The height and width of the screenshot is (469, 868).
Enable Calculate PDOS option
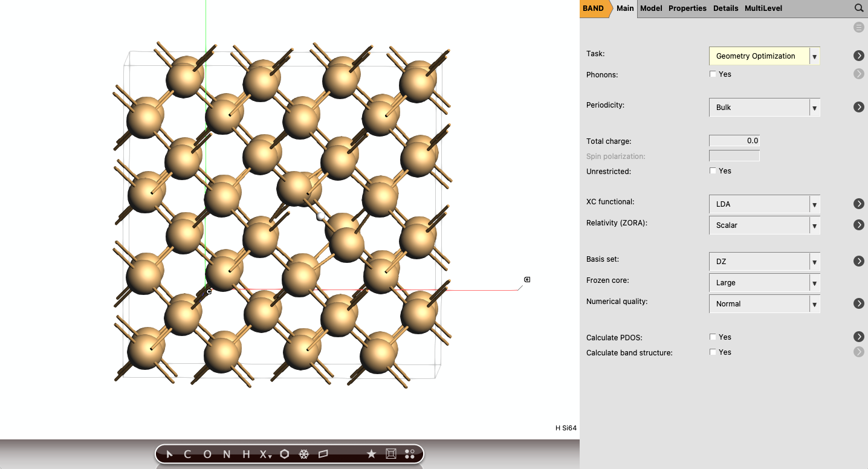713,337
